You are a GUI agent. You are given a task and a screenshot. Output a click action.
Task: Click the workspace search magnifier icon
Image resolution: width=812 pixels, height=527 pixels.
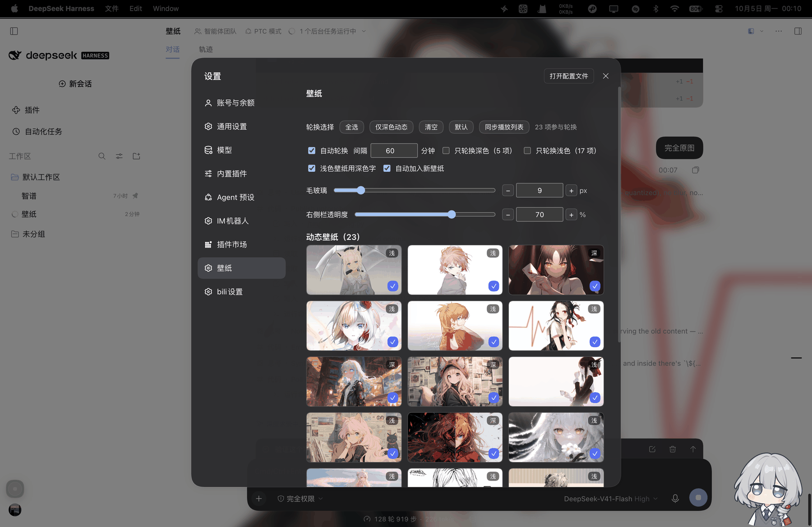pos(102,156)
